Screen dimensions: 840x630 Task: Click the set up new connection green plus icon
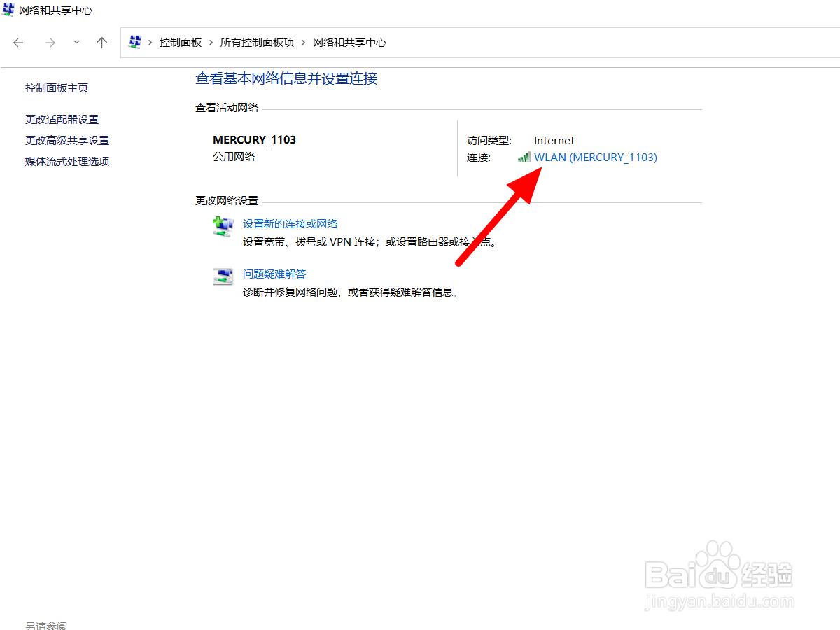tap(222, 225)
